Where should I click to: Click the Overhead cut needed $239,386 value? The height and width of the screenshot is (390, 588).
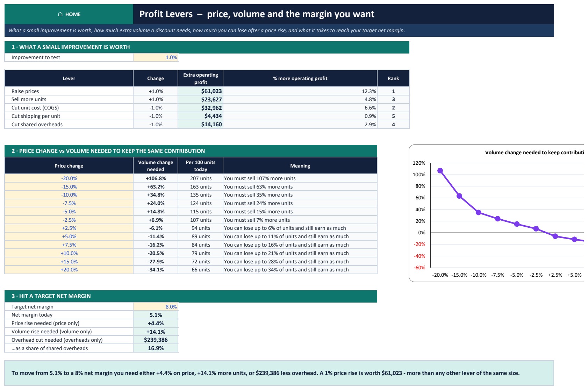pos(156,340)
